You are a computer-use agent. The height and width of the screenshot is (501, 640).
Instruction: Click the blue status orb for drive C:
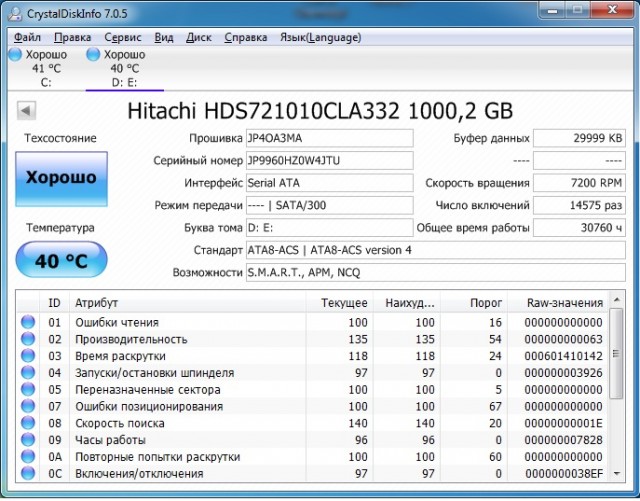(x=16, y=54)
